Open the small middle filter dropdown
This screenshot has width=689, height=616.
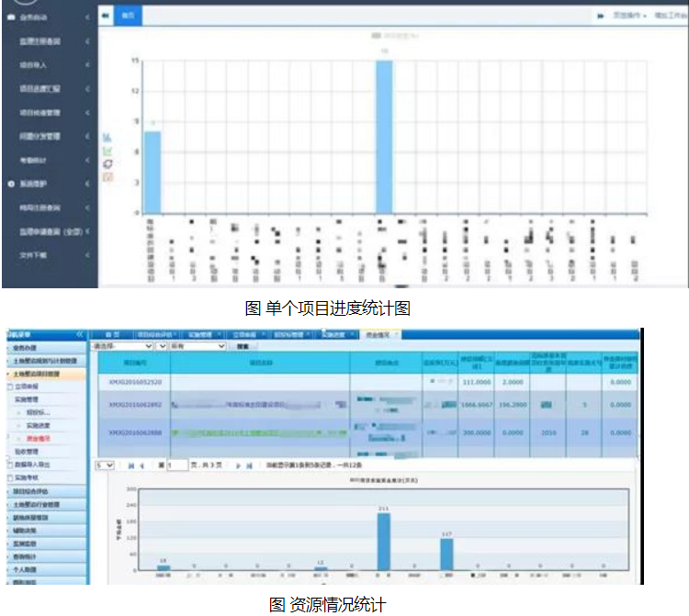tap(162, 346)
